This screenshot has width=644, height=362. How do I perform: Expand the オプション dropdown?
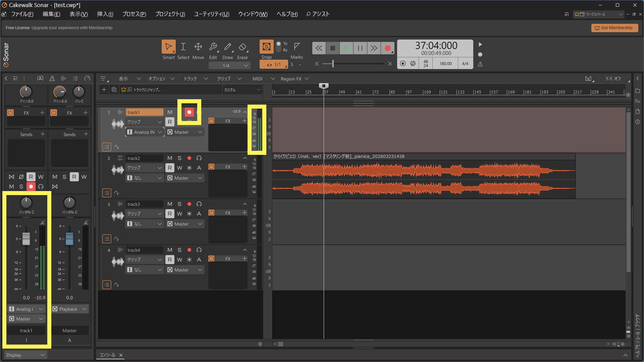point(161,79)
